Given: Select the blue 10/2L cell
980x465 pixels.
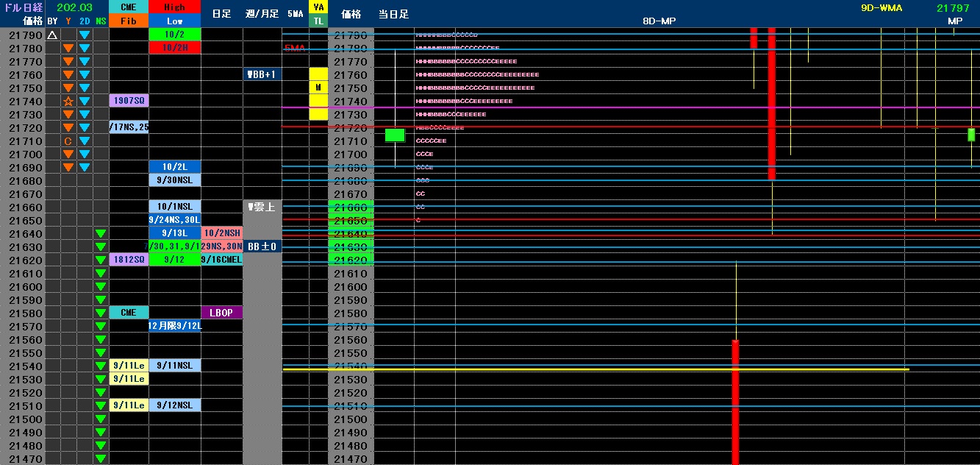Looking at the screenshot, I should click(x=174, y=168).
